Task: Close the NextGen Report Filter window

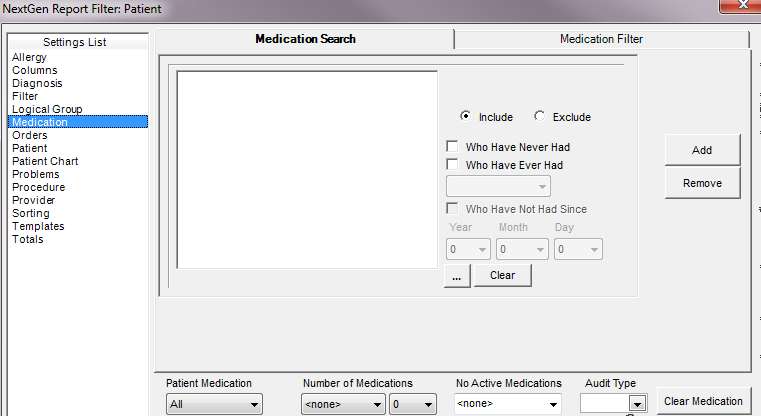Action: coord(742,5)
